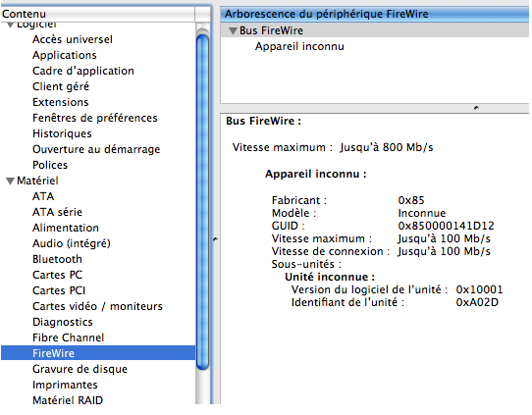Select Appareil inconnu in the FireWire tree
This screenshot has width=532, height=415.
(299, 46)
